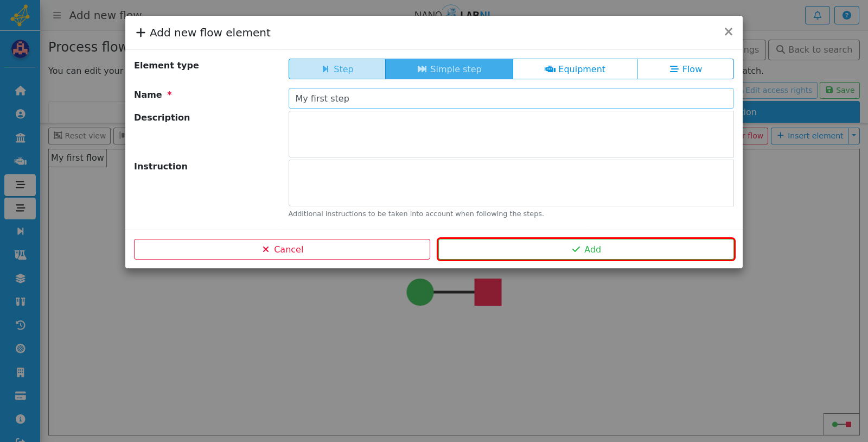Open the office building sidebar icon
The image size is (868, 442).
point(20,372)
